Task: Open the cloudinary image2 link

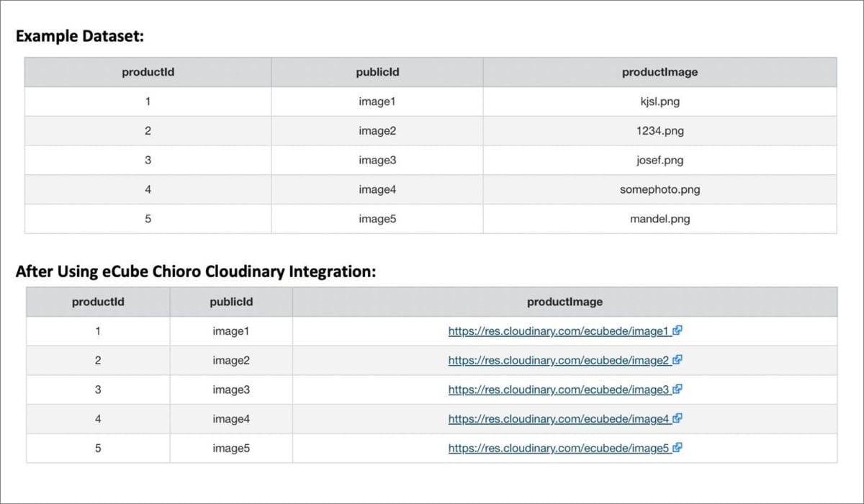Action: (559, 361)
